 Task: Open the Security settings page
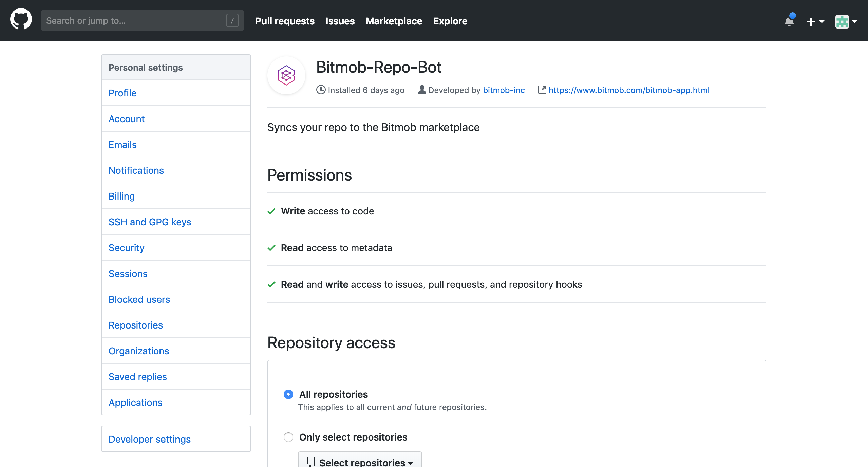pyautogui.click(x=176, y=248)
